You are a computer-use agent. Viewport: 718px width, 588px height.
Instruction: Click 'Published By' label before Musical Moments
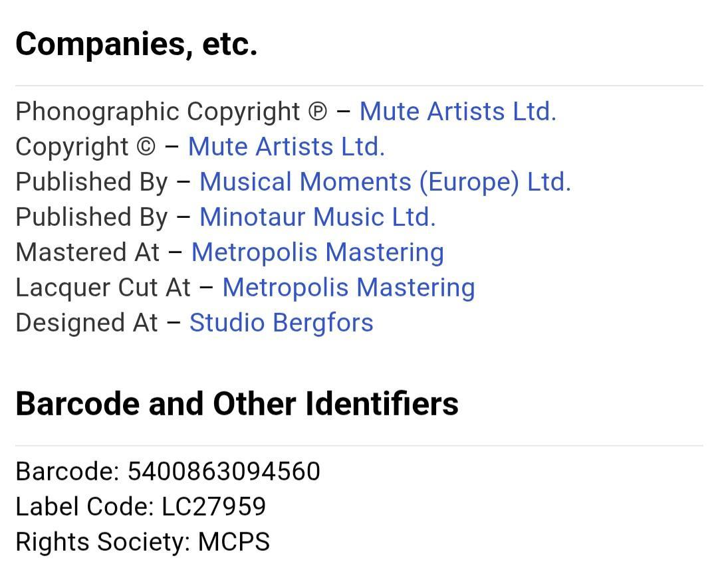(x=92, y=182)
